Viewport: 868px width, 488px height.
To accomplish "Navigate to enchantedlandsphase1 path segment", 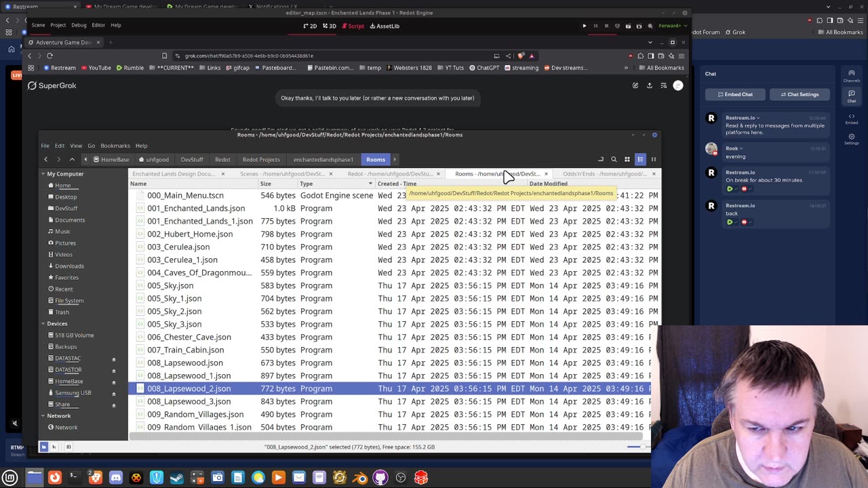I will [x=323, y=159].
